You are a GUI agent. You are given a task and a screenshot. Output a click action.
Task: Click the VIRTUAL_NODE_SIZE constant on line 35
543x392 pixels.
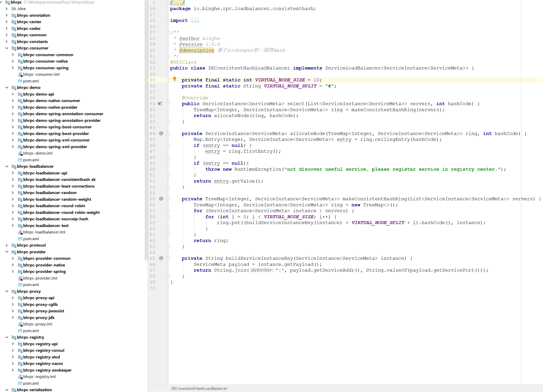tap(280, 80)
